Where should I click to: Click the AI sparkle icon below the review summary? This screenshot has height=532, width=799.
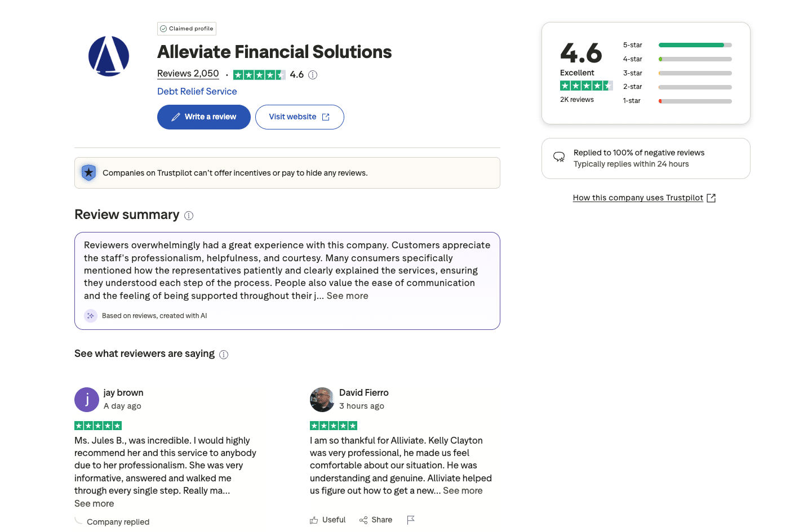click(x=91, y=315)
